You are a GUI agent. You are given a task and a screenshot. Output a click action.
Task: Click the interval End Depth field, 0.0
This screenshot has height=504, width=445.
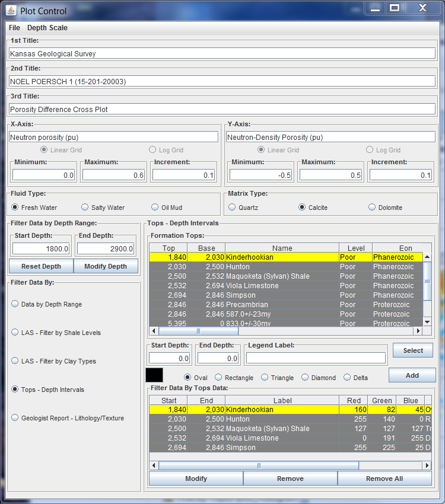point(218,358)
